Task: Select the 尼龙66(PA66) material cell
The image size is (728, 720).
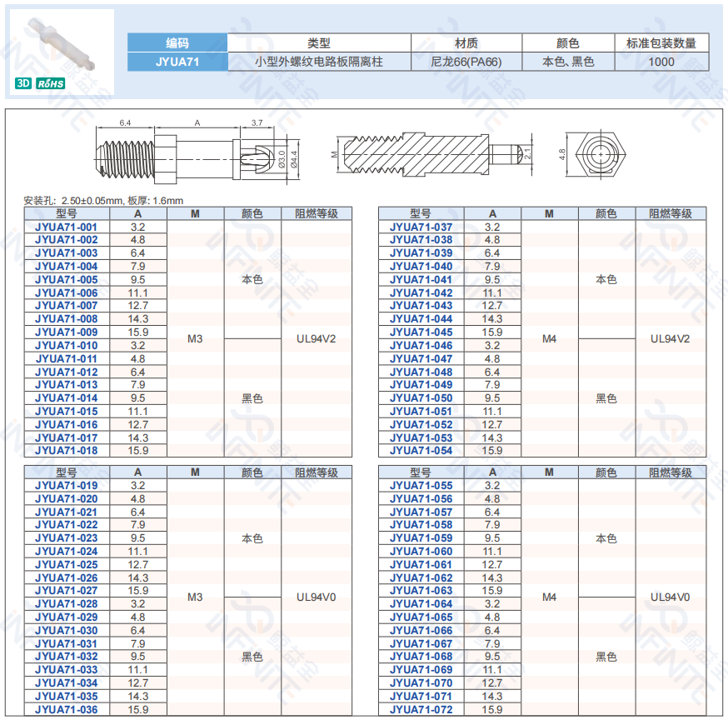Action: [x=466, y=62]
